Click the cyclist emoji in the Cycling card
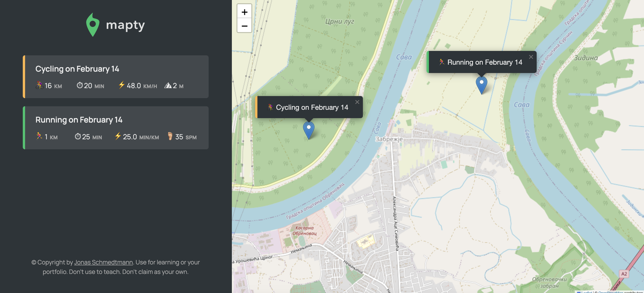Viewport: 644px width, 293px height. click(39, 85)
